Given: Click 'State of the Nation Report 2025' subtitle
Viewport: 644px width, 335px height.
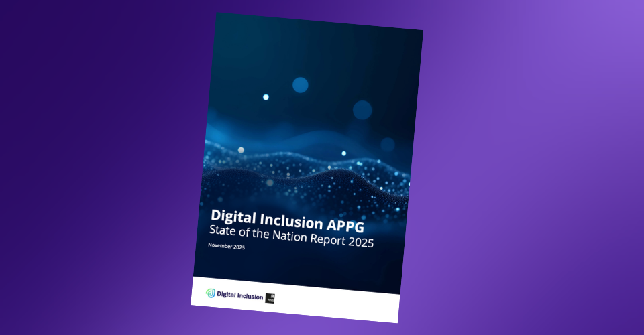Looking at the screenshot, I should point(291,237).
